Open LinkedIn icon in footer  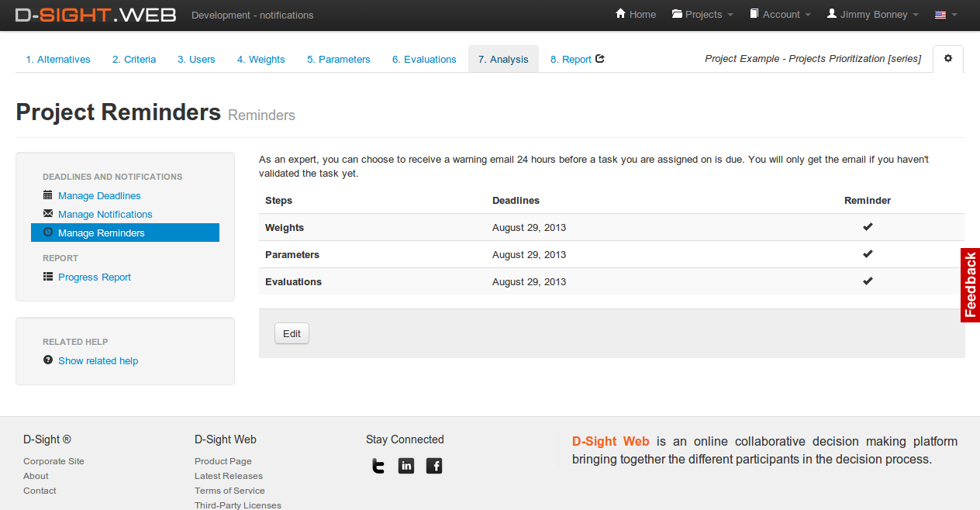406,466
